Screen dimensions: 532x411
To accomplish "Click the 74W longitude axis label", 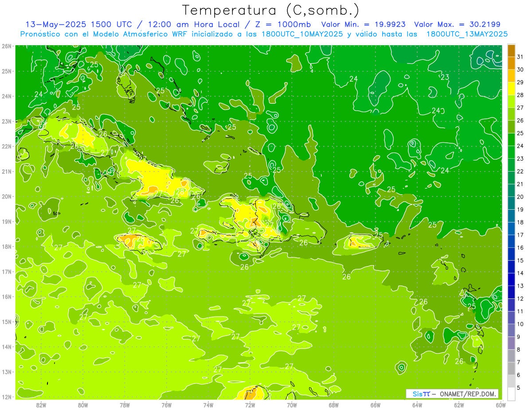I will [208, 405].
